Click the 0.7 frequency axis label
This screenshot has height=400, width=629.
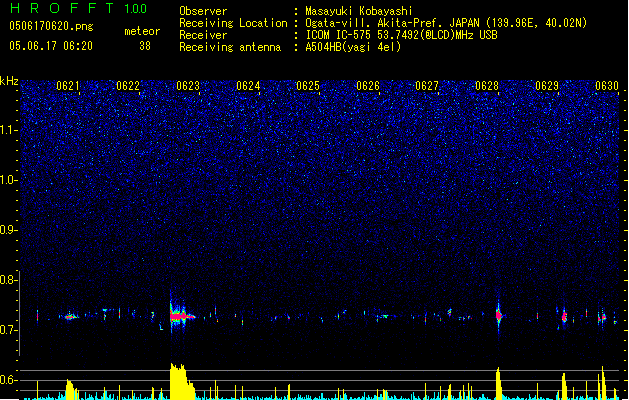pyautogui.click(x=8, y=330)
